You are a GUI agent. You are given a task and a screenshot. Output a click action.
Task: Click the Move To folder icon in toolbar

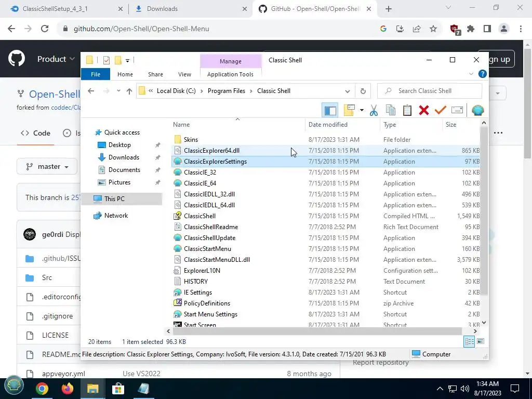350,110
